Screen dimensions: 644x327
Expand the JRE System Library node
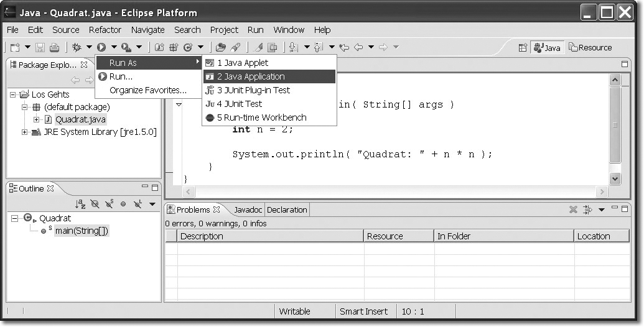tap(25, 132)
